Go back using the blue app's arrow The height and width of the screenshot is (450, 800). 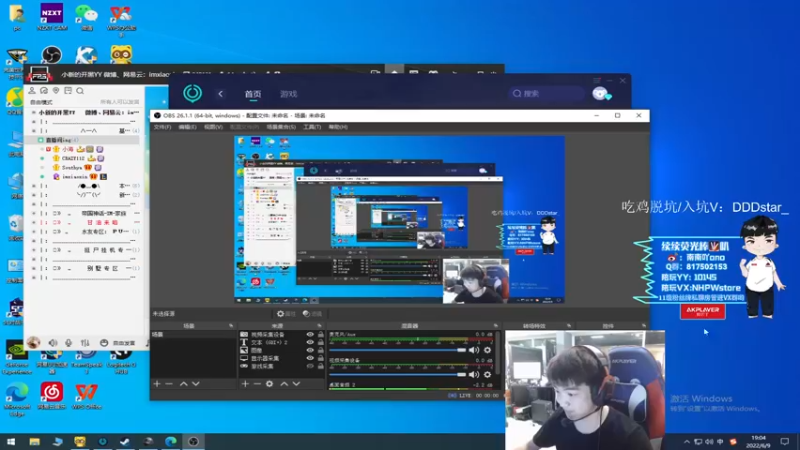pos(220,94)
